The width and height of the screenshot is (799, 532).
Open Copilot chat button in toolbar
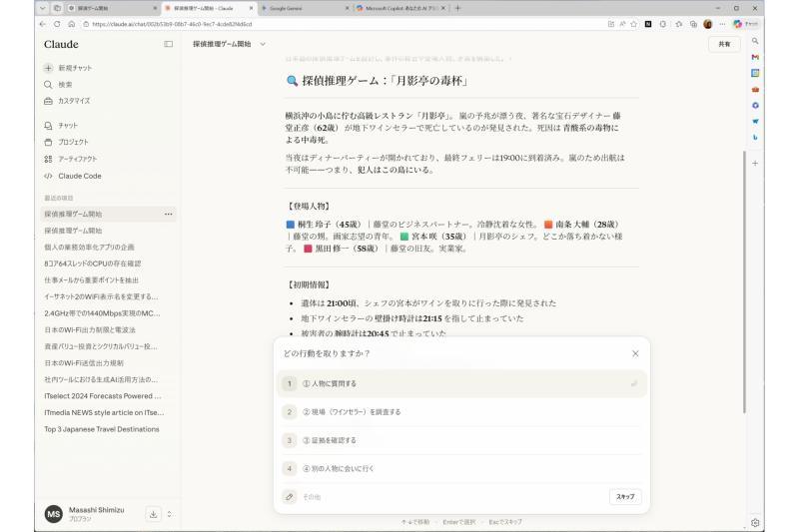[745, 24]
